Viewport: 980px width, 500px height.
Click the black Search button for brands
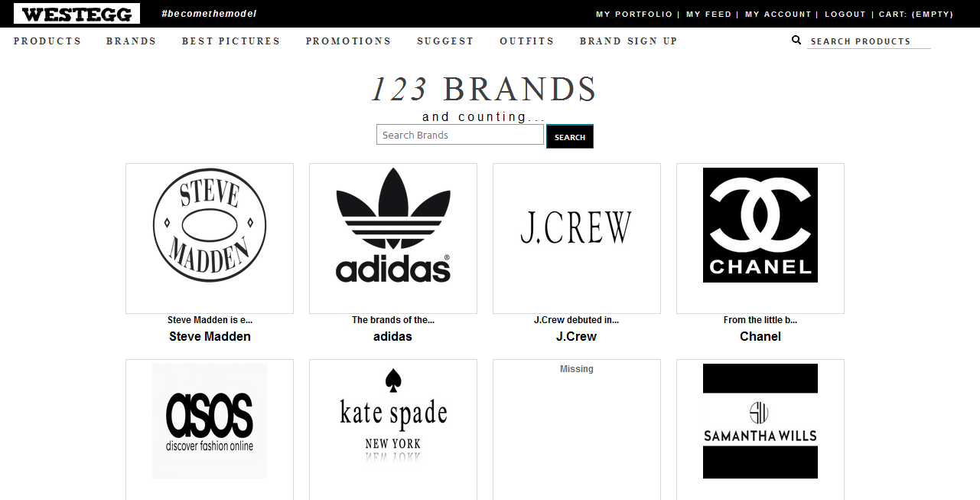570,136
